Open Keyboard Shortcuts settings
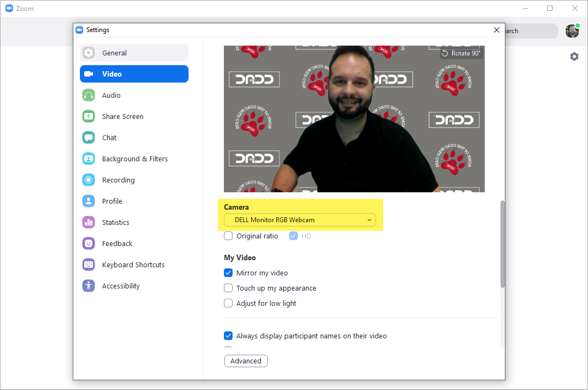This screenshot has width=588, height=390. pos(133,265)
